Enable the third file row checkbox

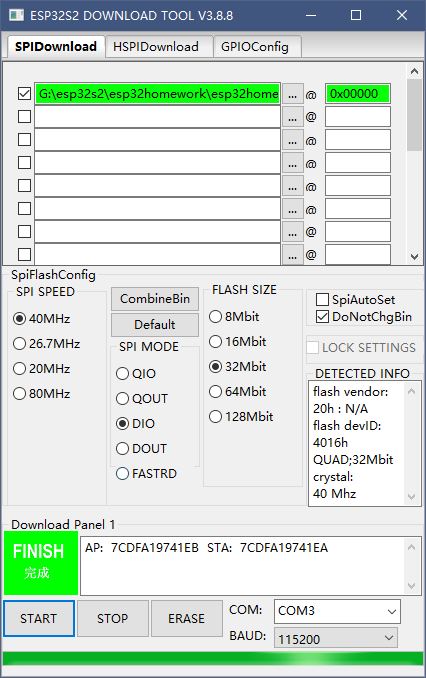pos(24,140)
